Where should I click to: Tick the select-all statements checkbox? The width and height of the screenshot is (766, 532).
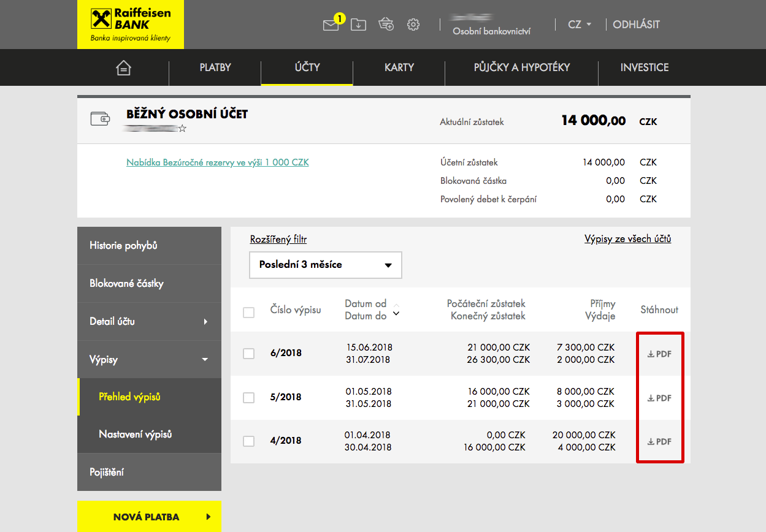pos(248,313)
